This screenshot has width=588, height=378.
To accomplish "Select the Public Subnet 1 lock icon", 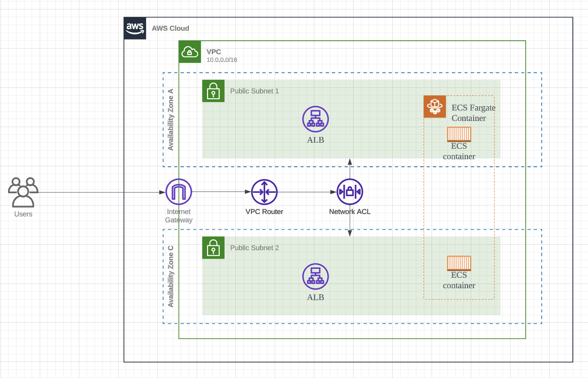I will tap(213, 91).
